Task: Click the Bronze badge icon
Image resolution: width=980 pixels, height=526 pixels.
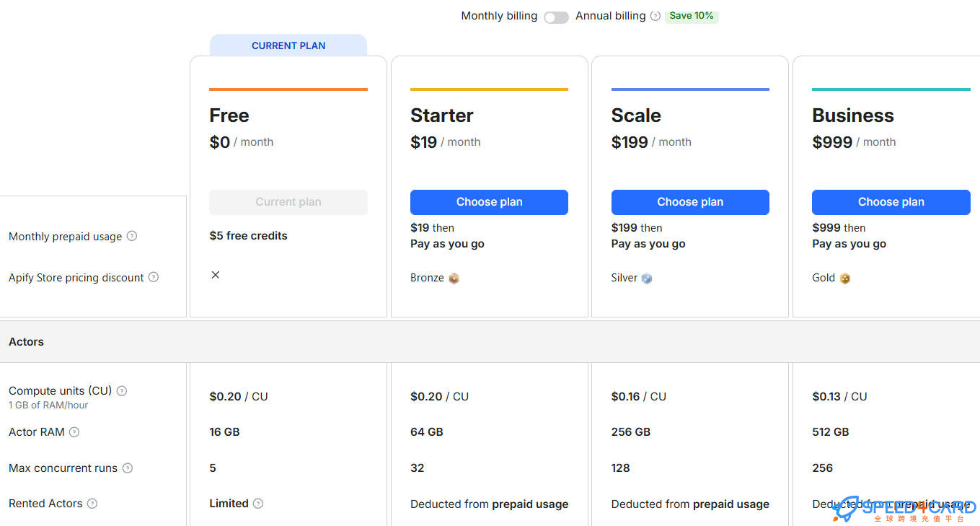Action: [x=454, y=279]
